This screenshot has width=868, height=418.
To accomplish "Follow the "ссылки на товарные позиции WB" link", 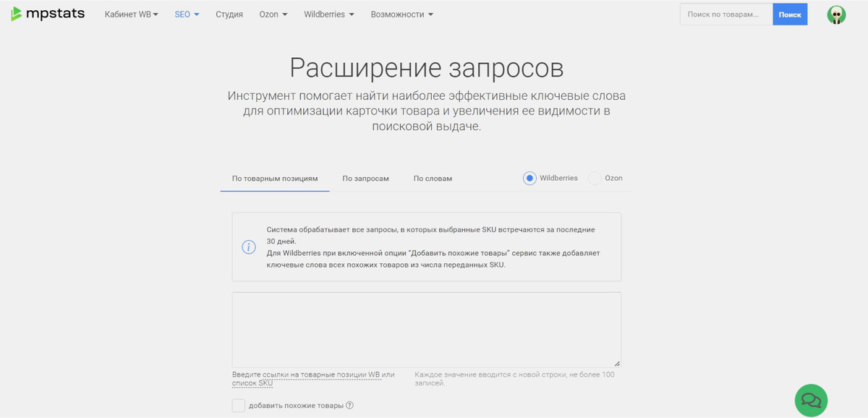I will pyautogui.click(x=321, y=375).
